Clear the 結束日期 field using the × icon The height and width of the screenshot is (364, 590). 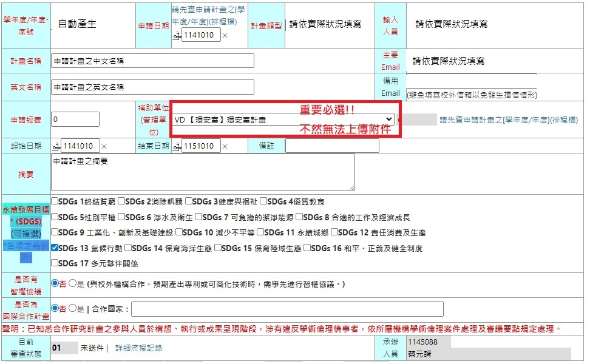(x=224, y=147)
